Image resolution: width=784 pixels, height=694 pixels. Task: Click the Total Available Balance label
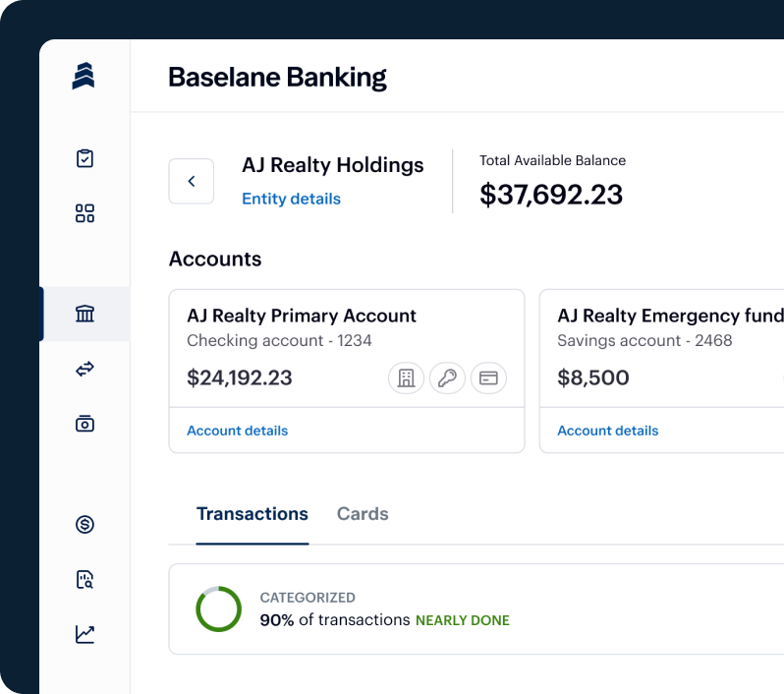(552, 160)
